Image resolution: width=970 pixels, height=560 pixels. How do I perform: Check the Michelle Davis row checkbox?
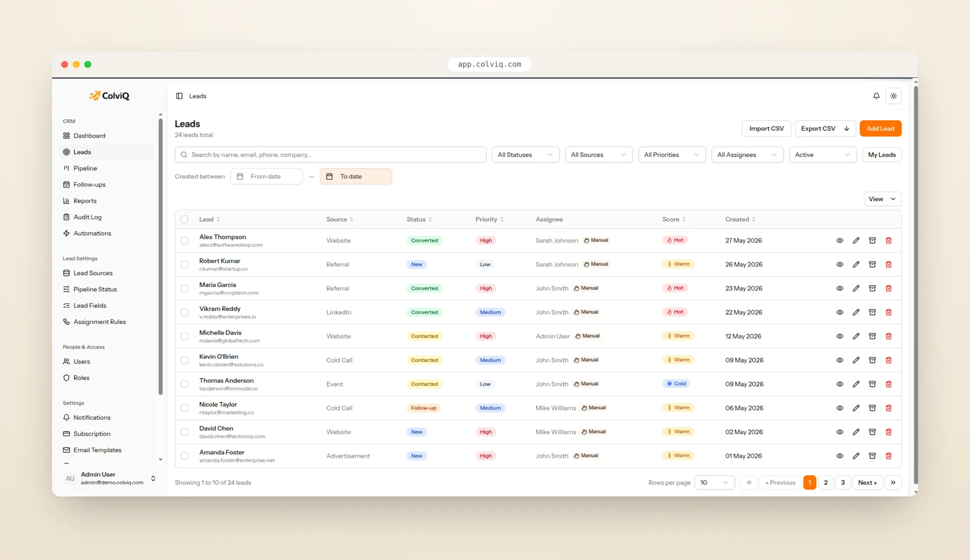pos(184,336)
